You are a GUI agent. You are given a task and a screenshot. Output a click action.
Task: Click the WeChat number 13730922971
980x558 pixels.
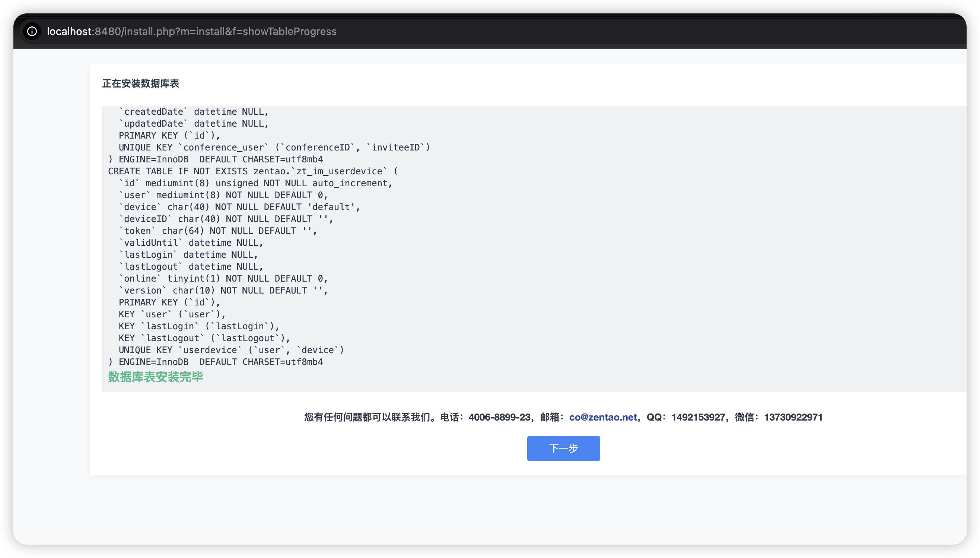[793, 417]
